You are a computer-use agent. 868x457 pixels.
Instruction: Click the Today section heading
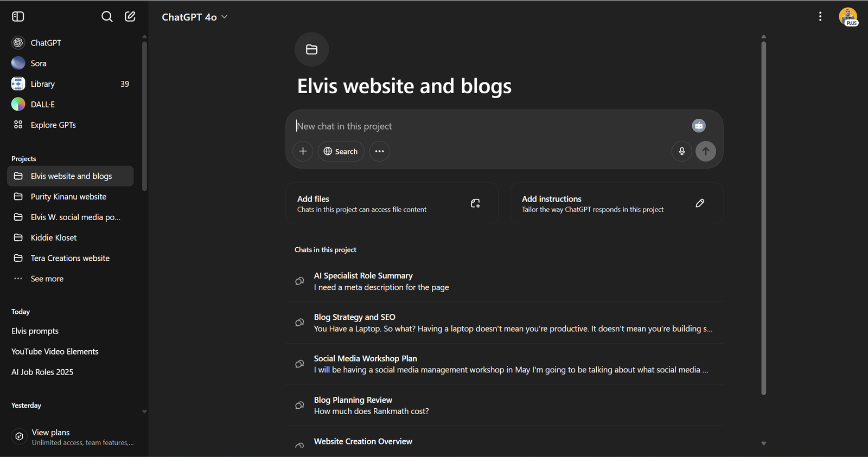(x=21, y=312)
